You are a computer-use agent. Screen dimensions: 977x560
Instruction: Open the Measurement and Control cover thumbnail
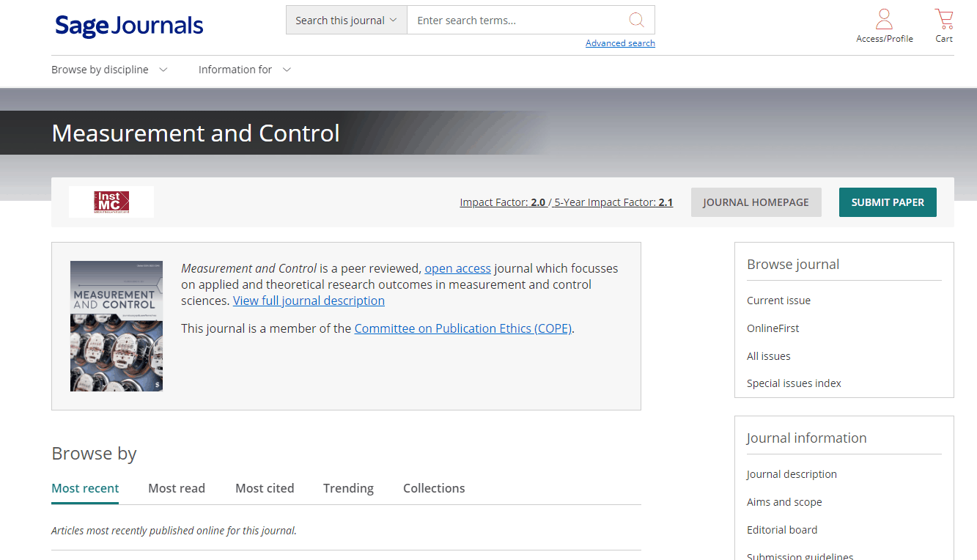click(117, 326)
